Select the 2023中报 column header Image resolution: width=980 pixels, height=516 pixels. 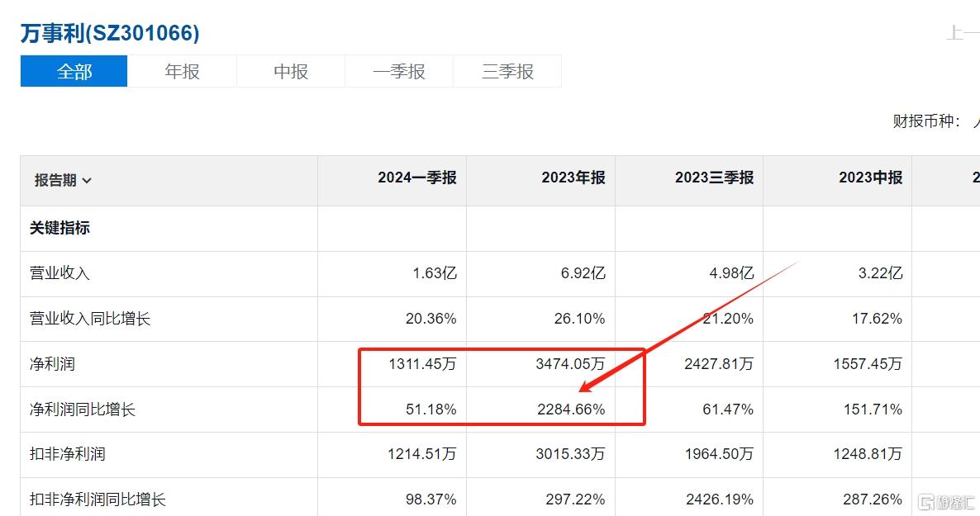(871, 178)
